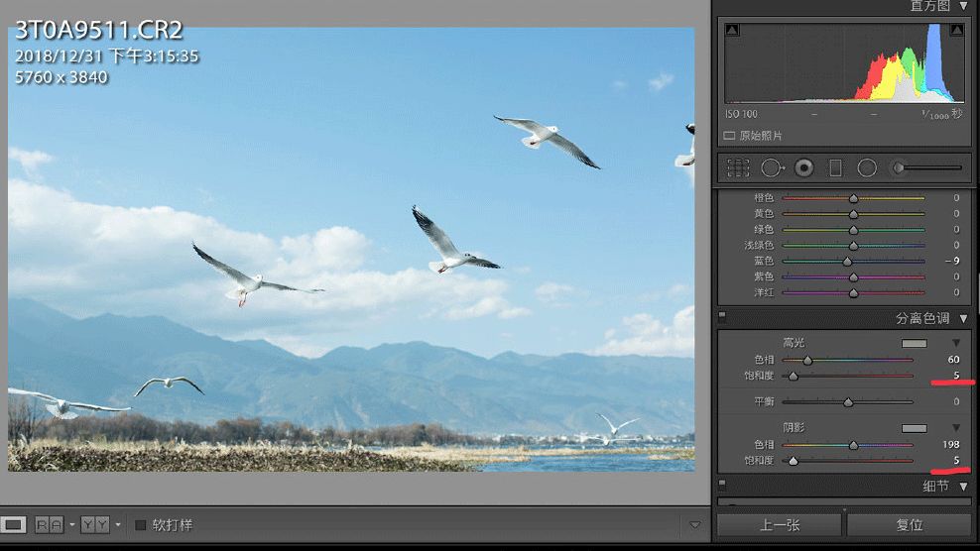The width and height of the screenshot is (980, 551).
Task: Click the 上一张 button
Action: click(x=780, y=525)
